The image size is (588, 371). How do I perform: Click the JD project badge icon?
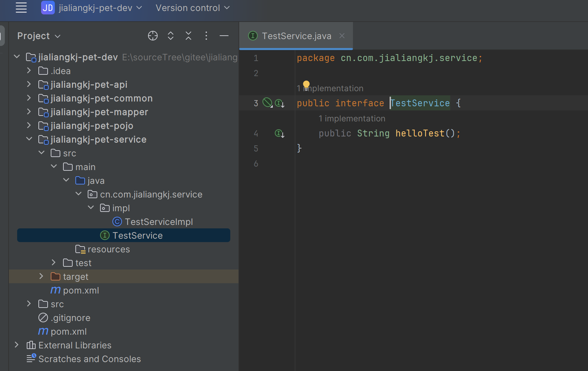click(48, 8)
